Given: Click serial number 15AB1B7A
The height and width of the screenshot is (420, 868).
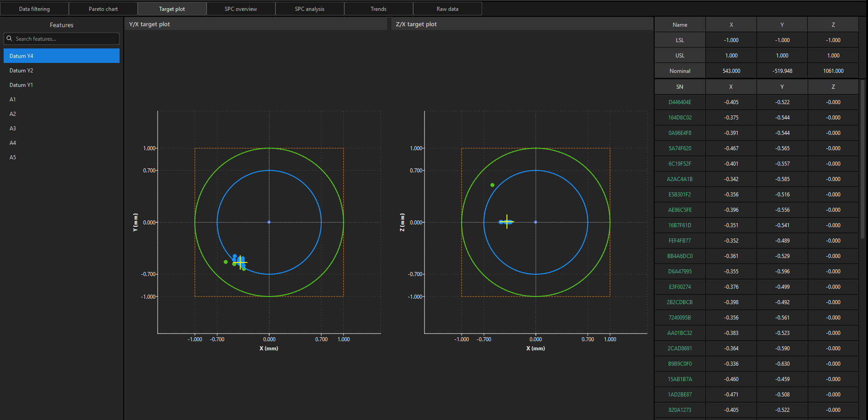Looking at the screenshot, I should click(680, 379).
